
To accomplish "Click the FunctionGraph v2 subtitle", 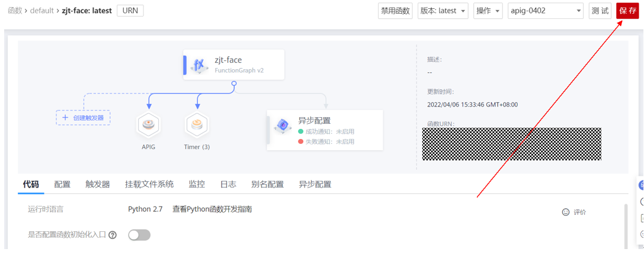I will (x=239, y=70).
